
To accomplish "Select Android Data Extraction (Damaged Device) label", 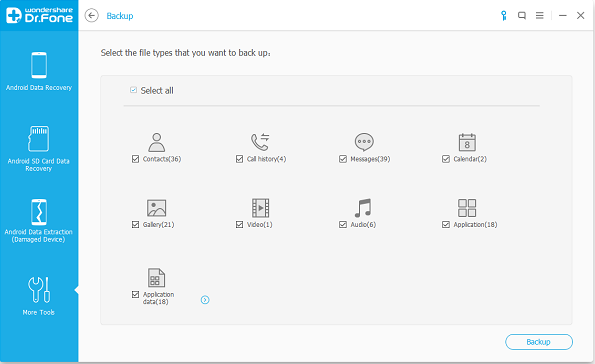I will [x=38, y=236].
